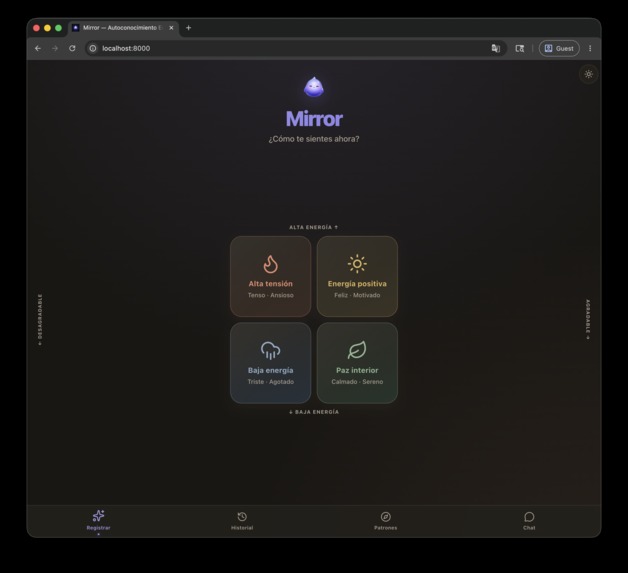The height and width of the screenshot is (573, 628).
Task: Click the '¿Cómo te sientes ahora?' subtitle
Action: [x=314, y=139]
